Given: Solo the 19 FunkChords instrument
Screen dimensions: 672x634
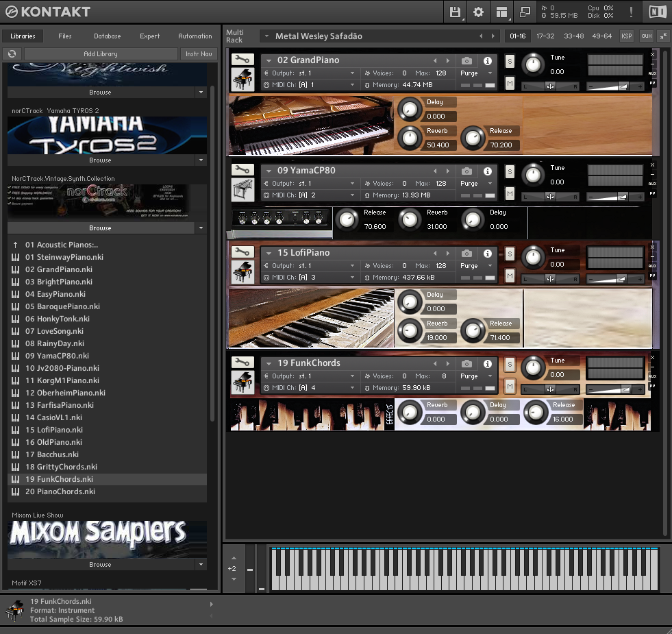Looking at the screenshot, I should 510,364.
